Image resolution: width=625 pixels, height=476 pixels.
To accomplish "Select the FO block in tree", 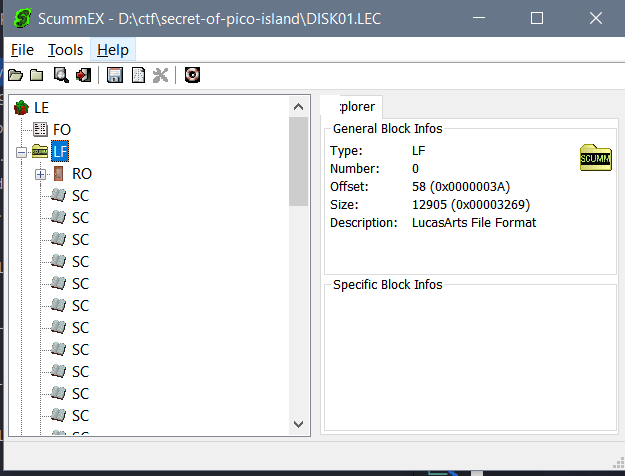I will [61, 130].
